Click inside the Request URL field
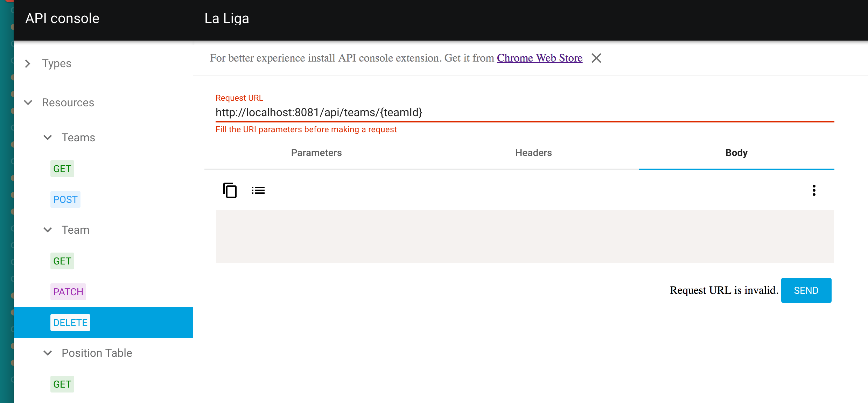 coord(420,113)
